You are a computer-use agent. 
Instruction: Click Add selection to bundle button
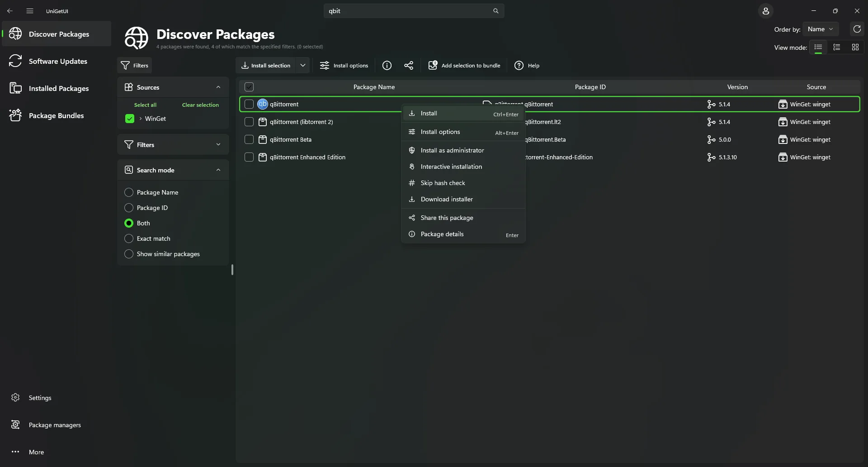pos(464,66)
